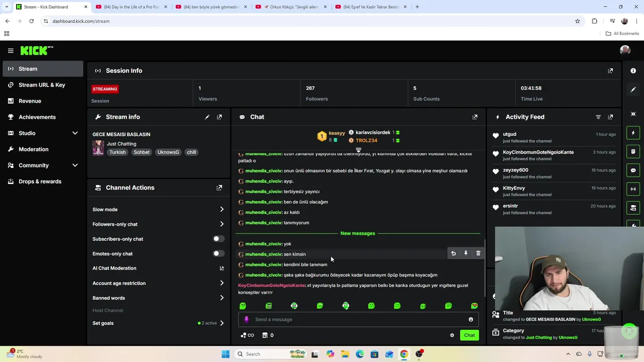Viewport: 644px width, 362px height.
Task: Pop out the Session Info panel
Action: pos(610,71)
